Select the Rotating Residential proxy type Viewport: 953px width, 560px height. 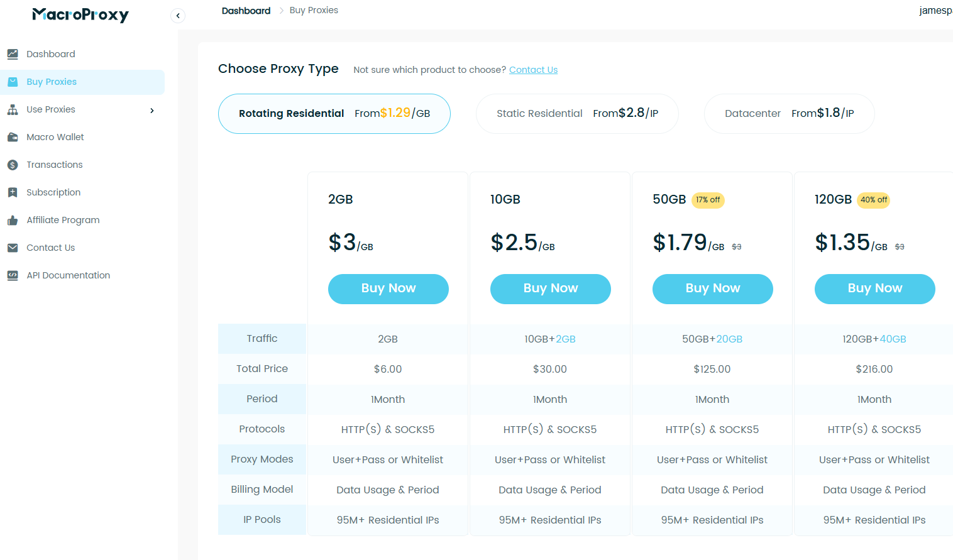pyautogui.click(x=334, y=114)
